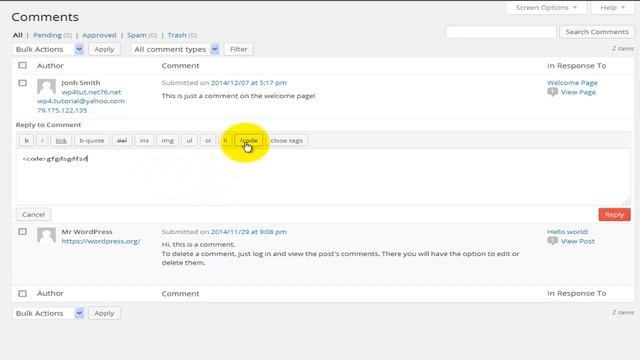The width and height of the screenshot is (640, 360).
Task: Click the del quicktag button
Action: click(x=122, y=140)
